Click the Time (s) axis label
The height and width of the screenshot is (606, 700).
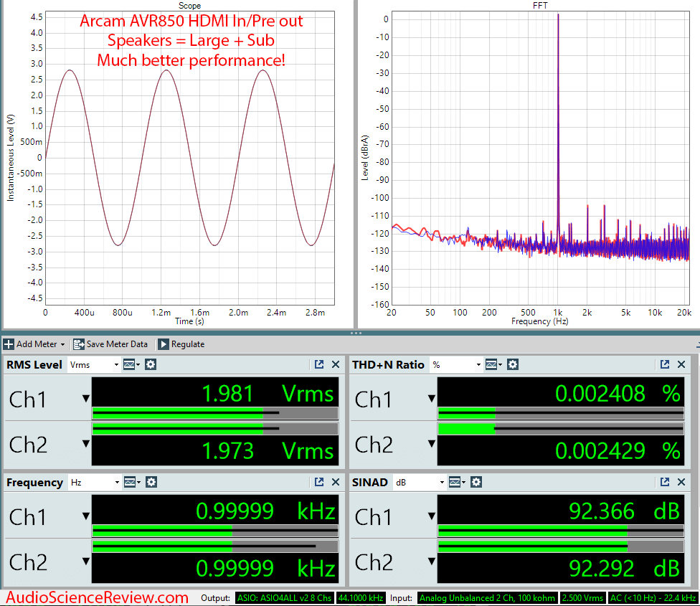pos(190,321)
